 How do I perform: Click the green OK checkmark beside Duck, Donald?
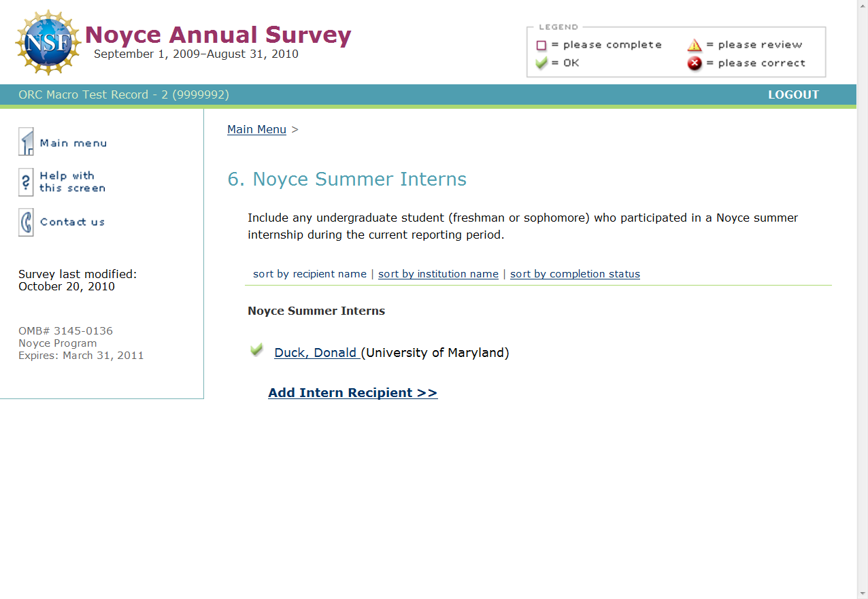point(256,350)
